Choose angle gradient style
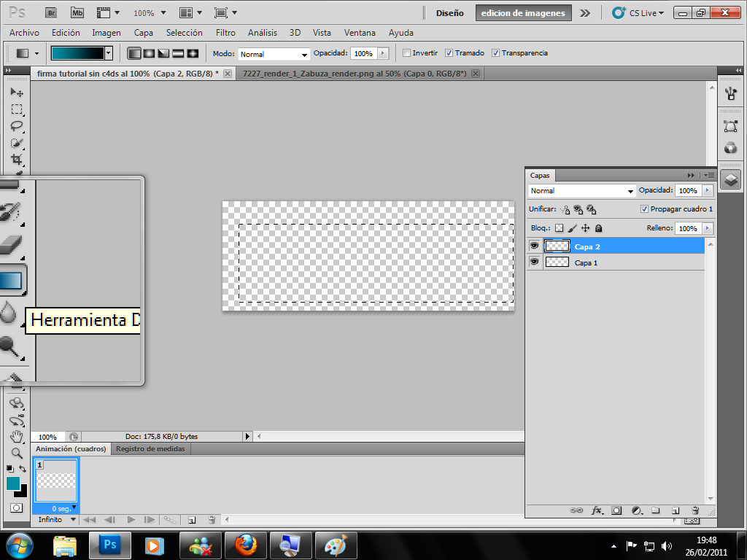The height and width of the screenshot is (560, 747). [x=163, y=53]
